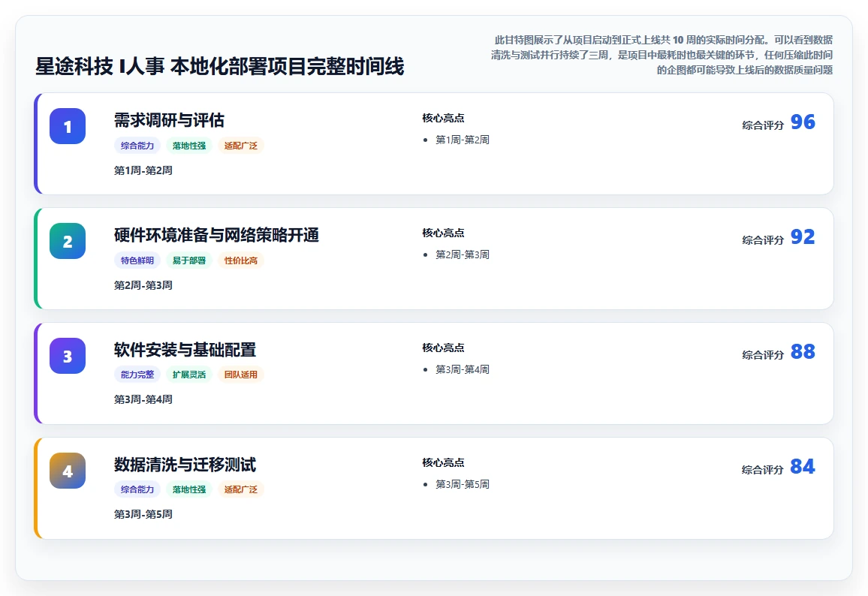
Task: Click 综合评分 label beside score 92
Action: 763,240
